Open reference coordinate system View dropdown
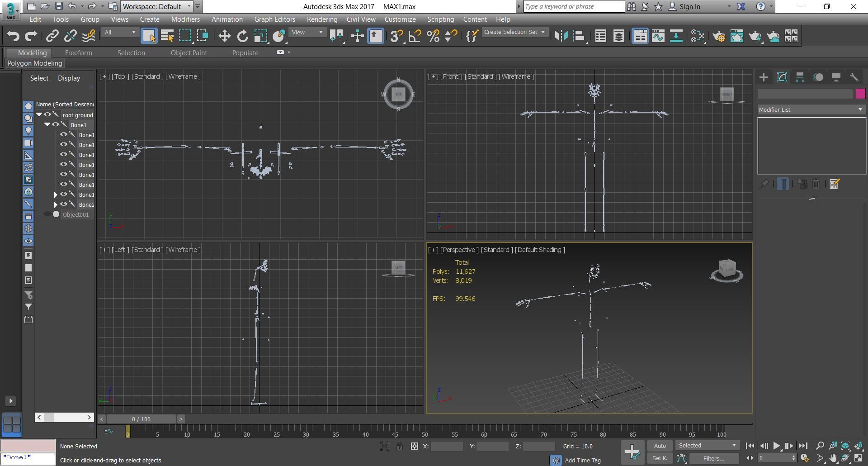 click(307, 32)
